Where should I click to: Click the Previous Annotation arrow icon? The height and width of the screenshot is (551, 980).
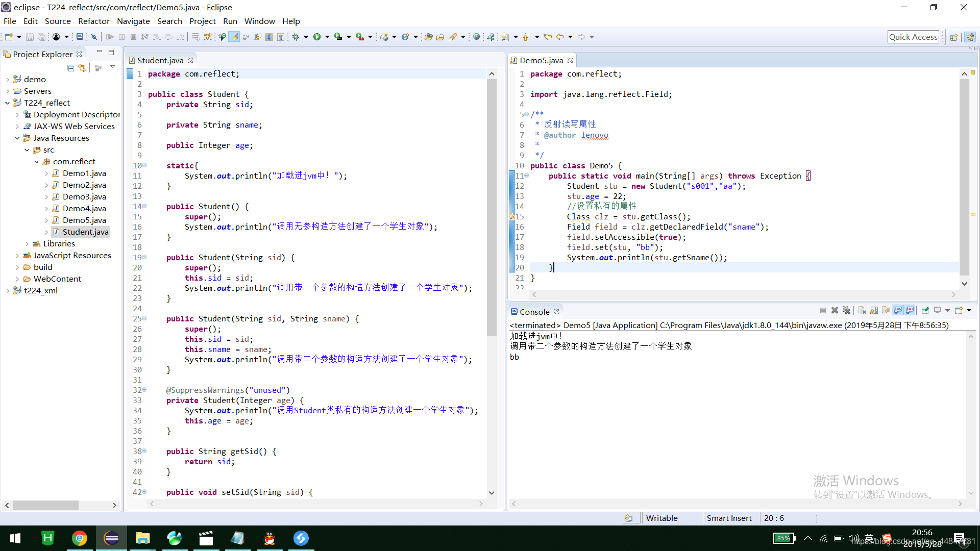[526, 37]
